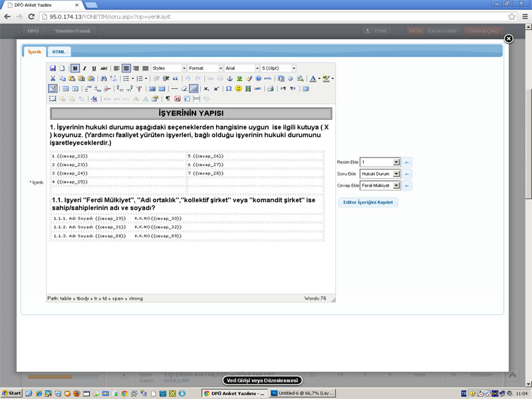Click the Delete table row icon

point(107,88)
